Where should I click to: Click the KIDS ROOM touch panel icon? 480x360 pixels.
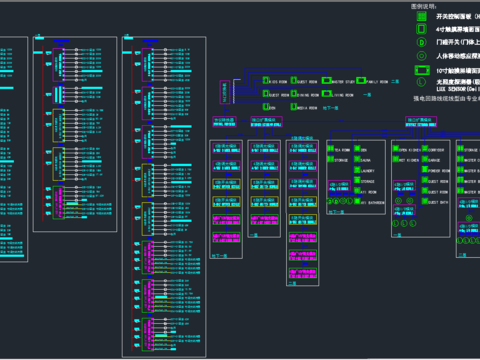(266, 80)
